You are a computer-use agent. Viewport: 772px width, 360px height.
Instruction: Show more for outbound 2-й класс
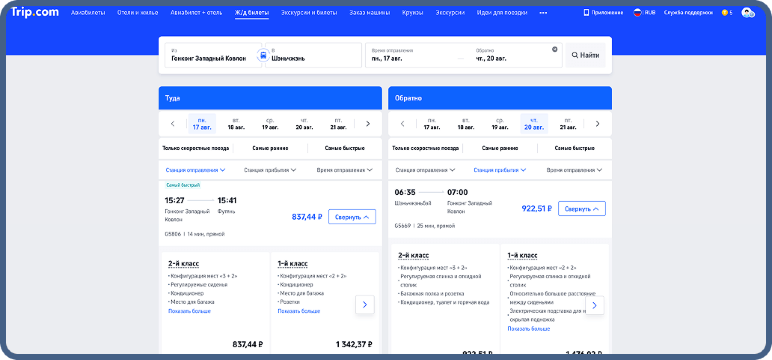[x=190, y=311]
